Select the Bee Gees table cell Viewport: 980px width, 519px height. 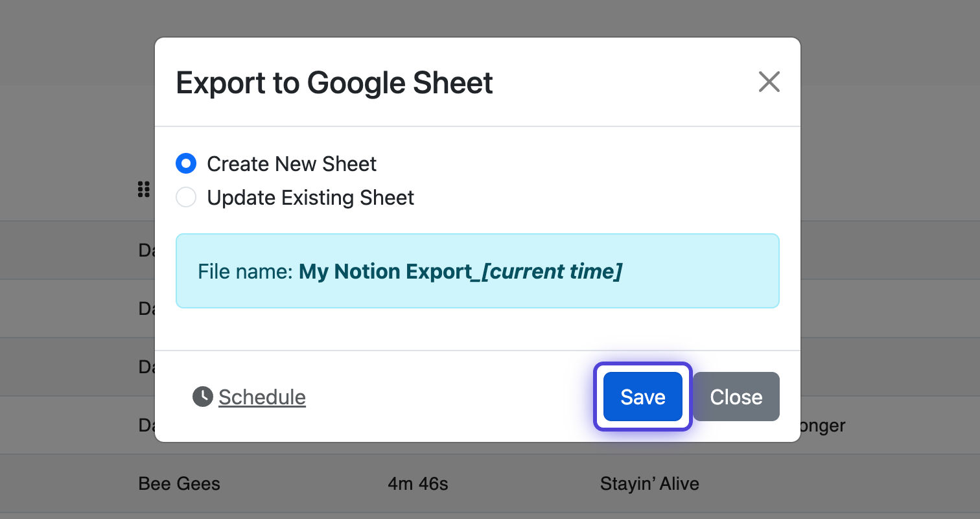(x=180, y=483)
